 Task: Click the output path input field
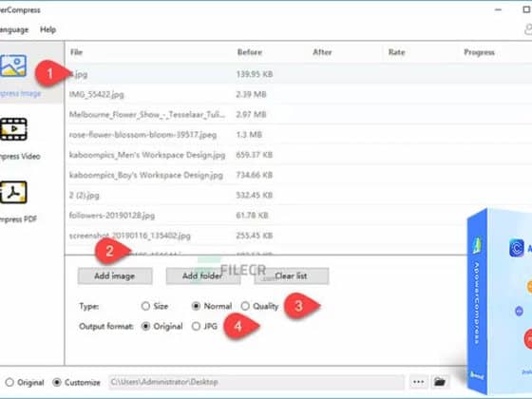(256, 382)
